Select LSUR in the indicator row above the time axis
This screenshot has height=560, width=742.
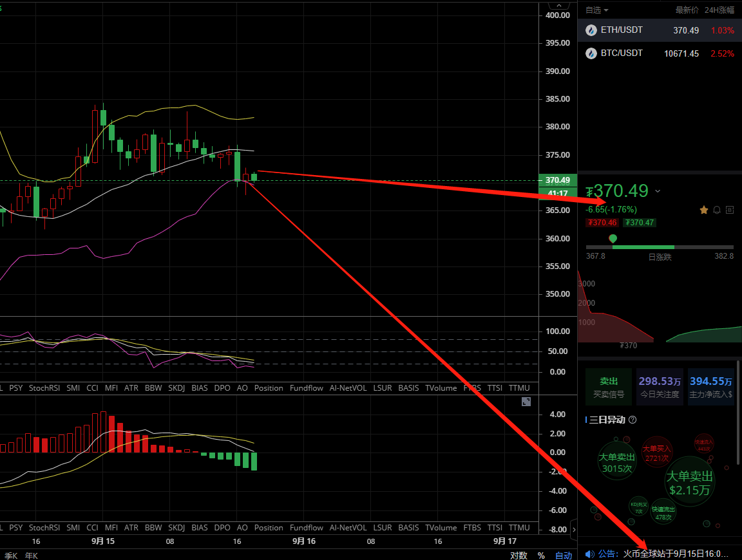pos(383,527)
